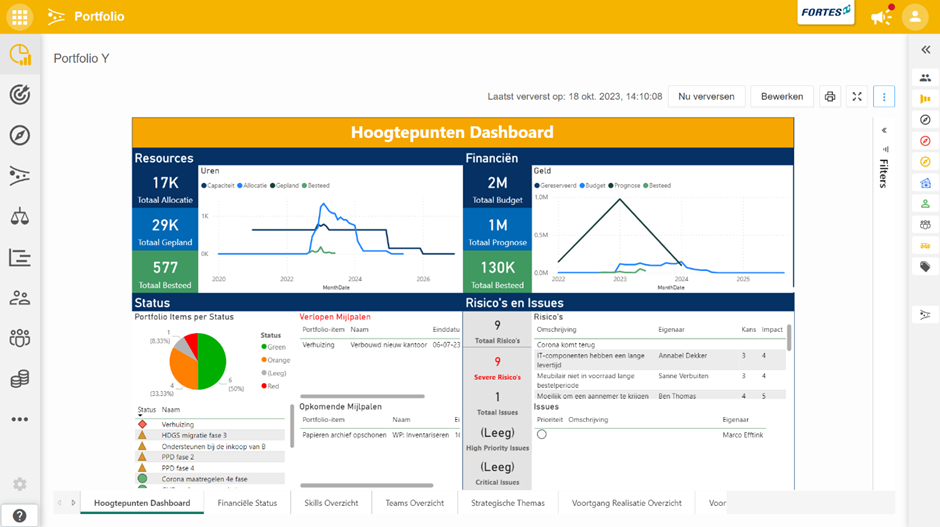The image size is (940, 527).
Task: Expand the left sidebar ellipsis menu
Action: (x=19, y=419)
